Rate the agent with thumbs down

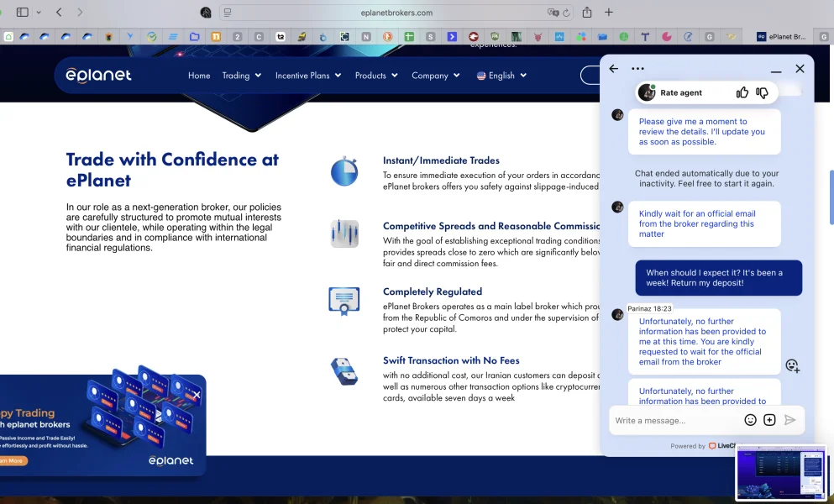coord(763,92)
